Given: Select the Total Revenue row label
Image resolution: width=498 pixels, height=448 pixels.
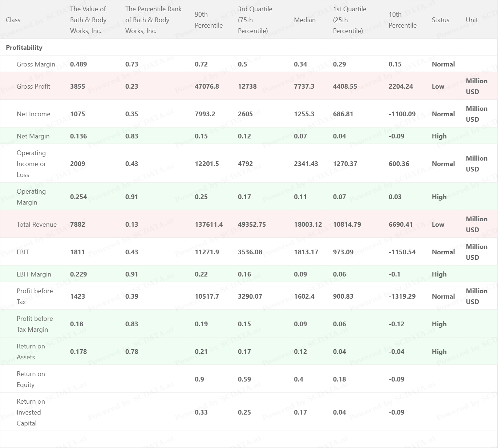Looking at the screenshot, I should coord(36,225).
